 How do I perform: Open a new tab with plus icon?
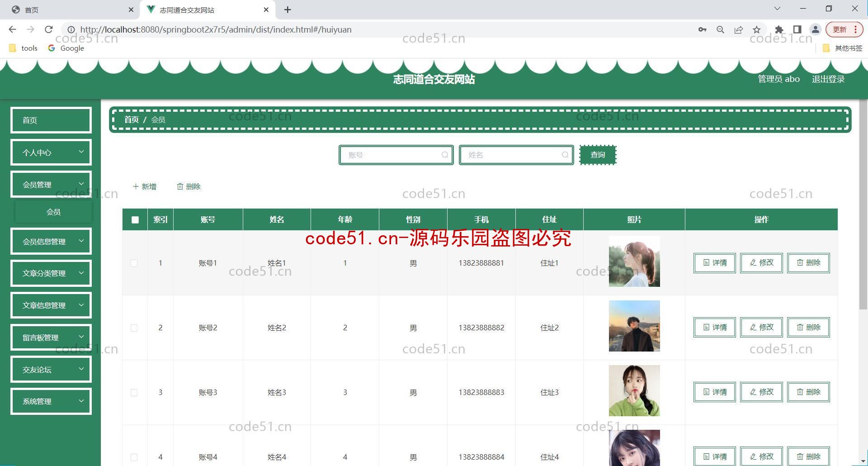pos(288,10)
